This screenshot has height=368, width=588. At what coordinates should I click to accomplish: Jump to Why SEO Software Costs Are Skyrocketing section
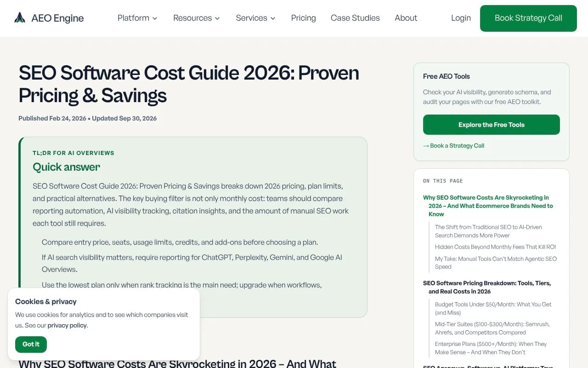click(488, 206)
